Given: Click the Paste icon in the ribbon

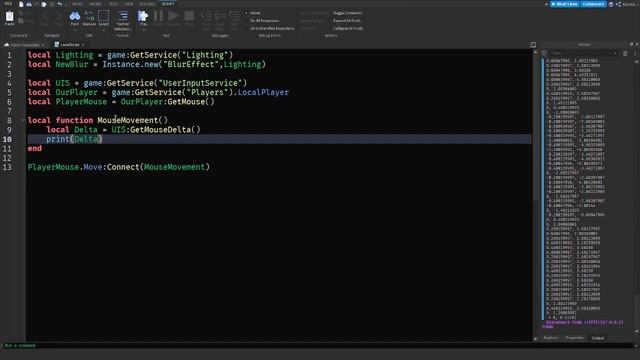Looking at the screenshot, I should pos(9,17).
